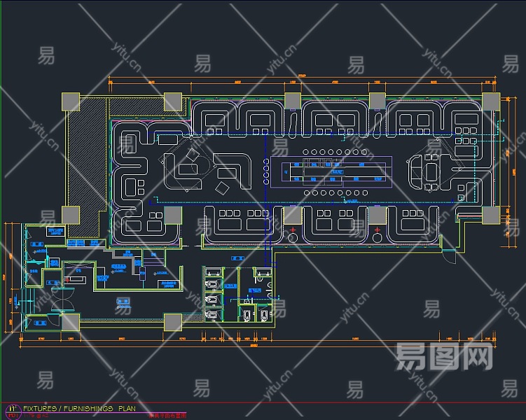Select the overall top dimension line
The height and width of the screenshot is (420, 526).
[x=303, y=78]
